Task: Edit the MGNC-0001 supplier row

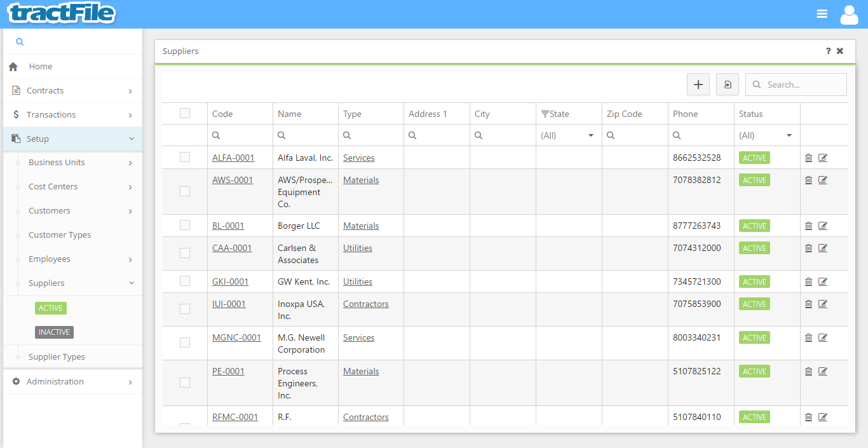Action: [x=823, y=337]
